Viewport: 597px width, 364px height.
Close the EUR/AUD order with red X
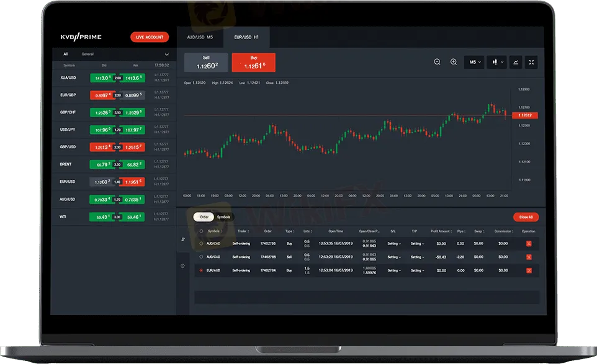[x=529, y=270]
